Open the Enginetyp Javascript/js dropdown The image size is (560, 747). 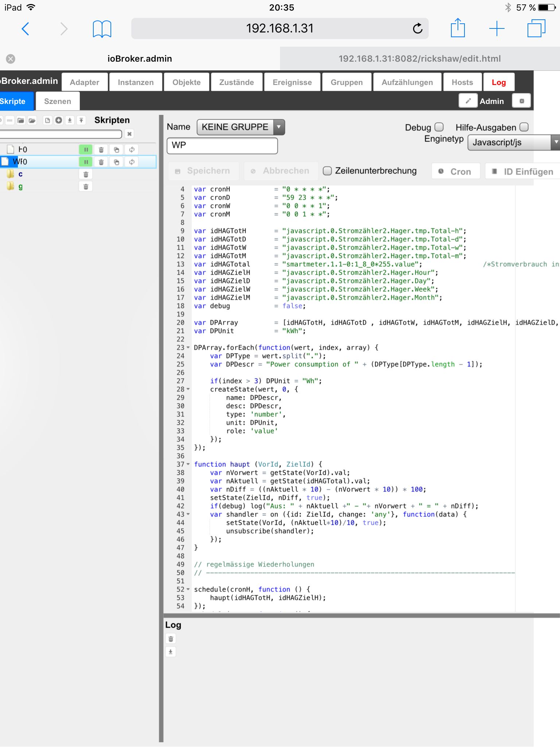pyautogui.click(x=513, y=142)
